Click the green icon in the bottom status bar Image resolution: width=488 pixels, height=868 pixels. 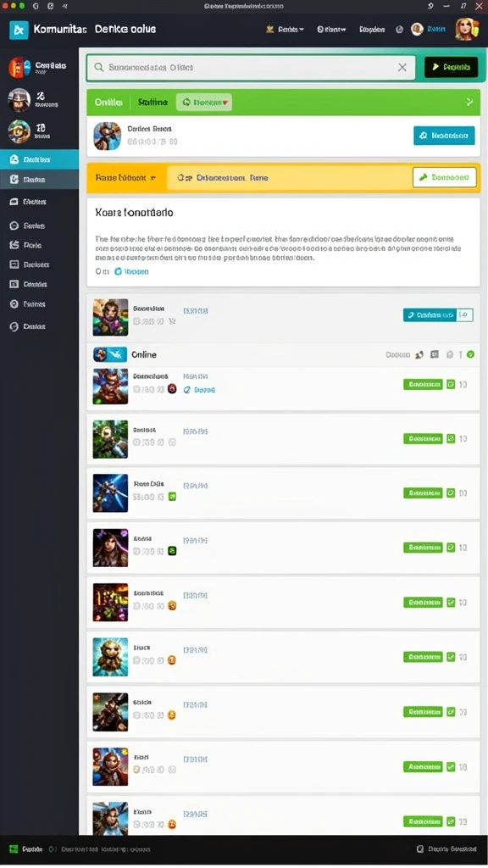(14, 849)
